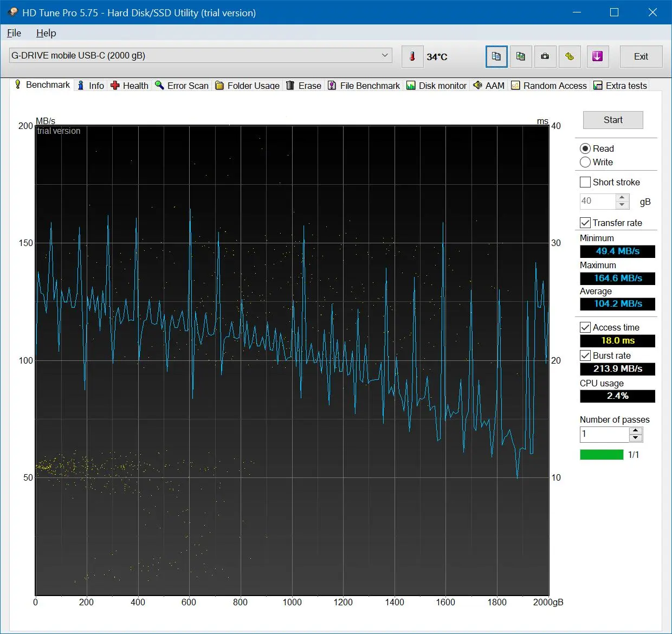Decrease short stroke gB value
Screen dimensions: 672x634
(x=623, y=205)
